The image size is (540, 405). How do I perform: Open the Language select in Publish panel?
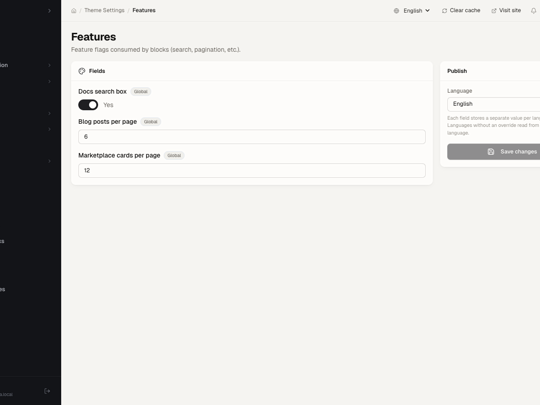[x=494, y=104]
